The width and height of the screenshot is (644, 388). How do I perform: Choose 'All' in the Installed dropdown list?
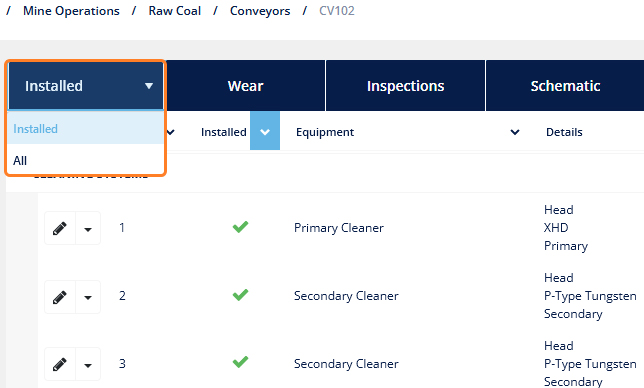(86, 160)
